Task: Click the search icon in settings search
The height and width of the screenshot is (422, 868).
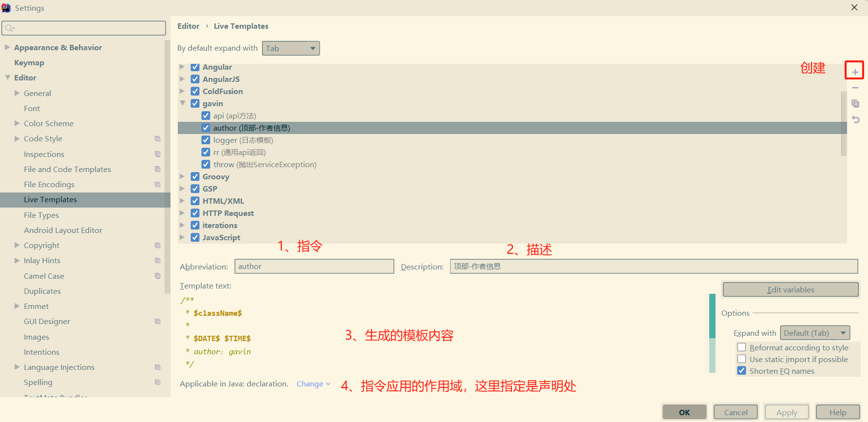Action: click(9, 28)
